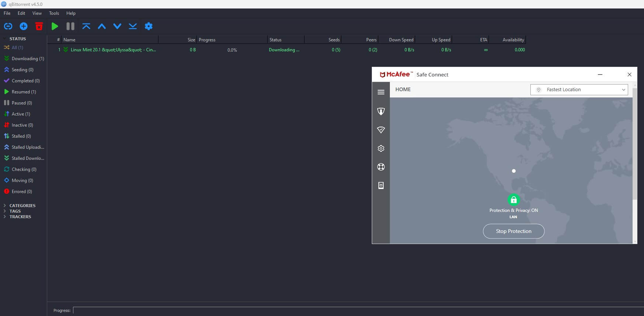Viewport: 644px width, 316px height.
Task: Click the Downloading status cell
Action: click(284, 50)
